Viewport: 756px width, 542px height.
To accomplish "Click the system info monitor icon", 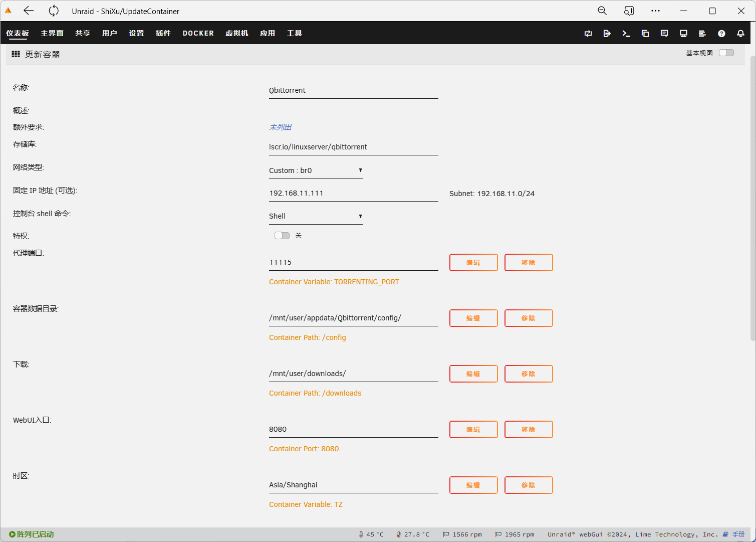I will [x=683, y=34].
